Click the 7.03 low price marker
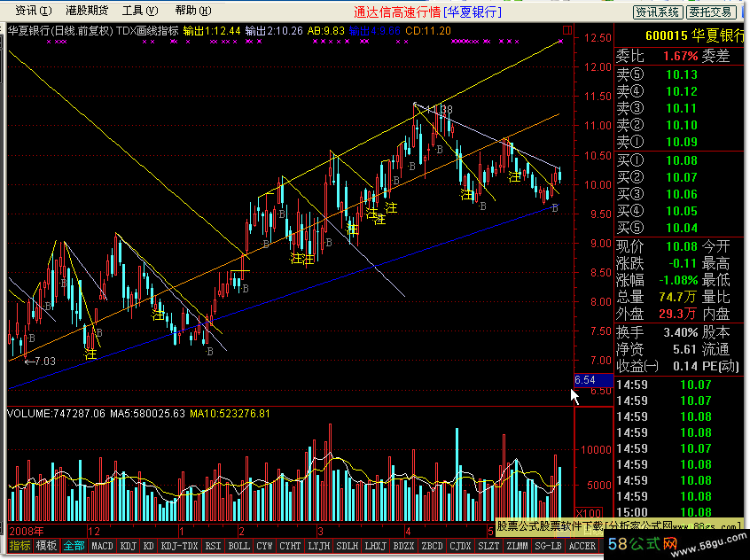The width and height of the screenshot is (750, 560). [40, 361]
